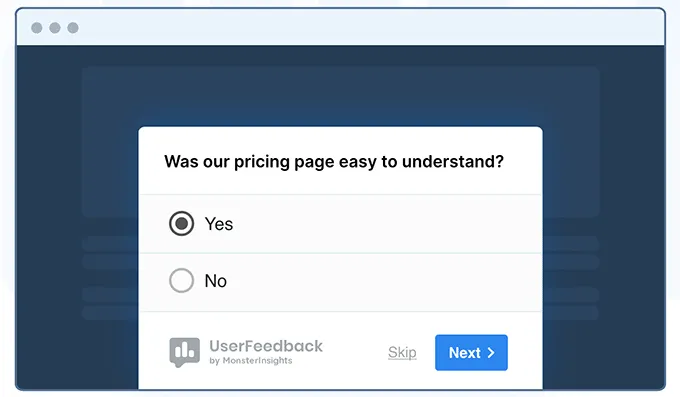
Task: Click the pricing page question heading
Action: click(334, 161)
